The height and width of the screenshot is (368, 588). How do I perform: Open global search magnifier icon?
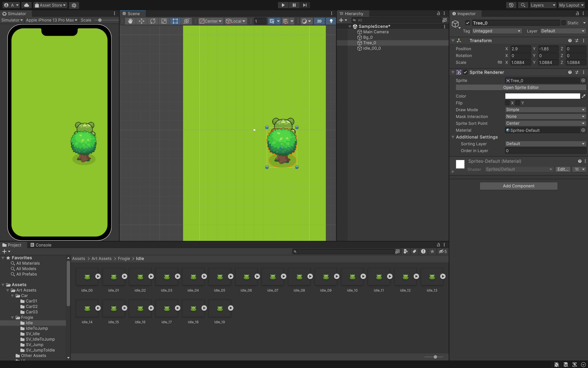click(523, 5)
